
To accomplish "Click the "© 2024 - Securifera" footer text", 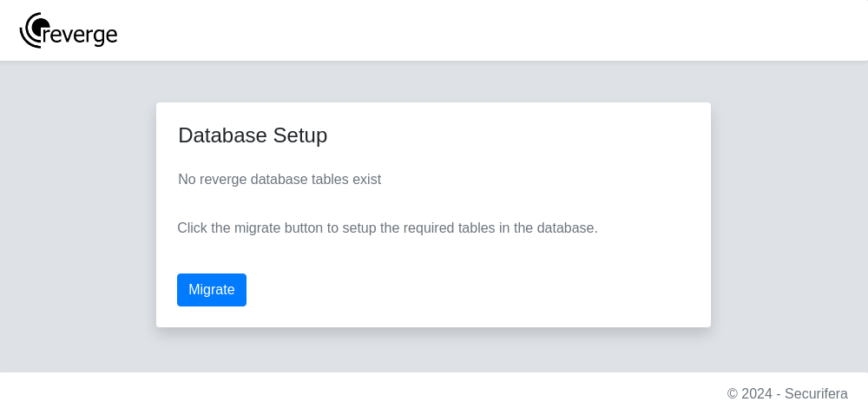I will [787, 394].
